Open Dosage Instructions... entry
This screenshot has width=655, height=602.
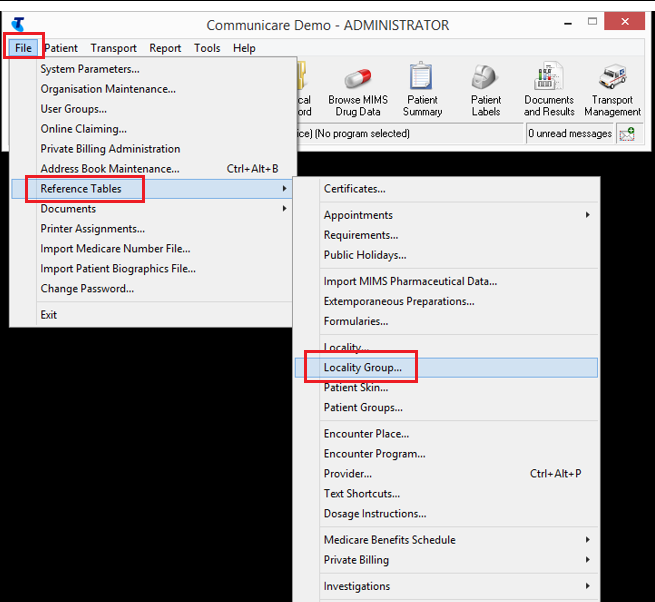pyautogui.click(x=446, y=514)
